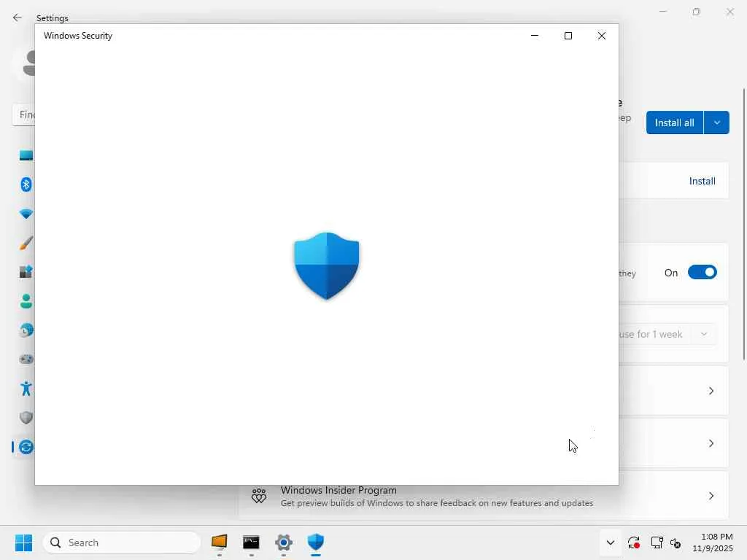Show hidden icons tray chevron

click(x=611, y=542)
